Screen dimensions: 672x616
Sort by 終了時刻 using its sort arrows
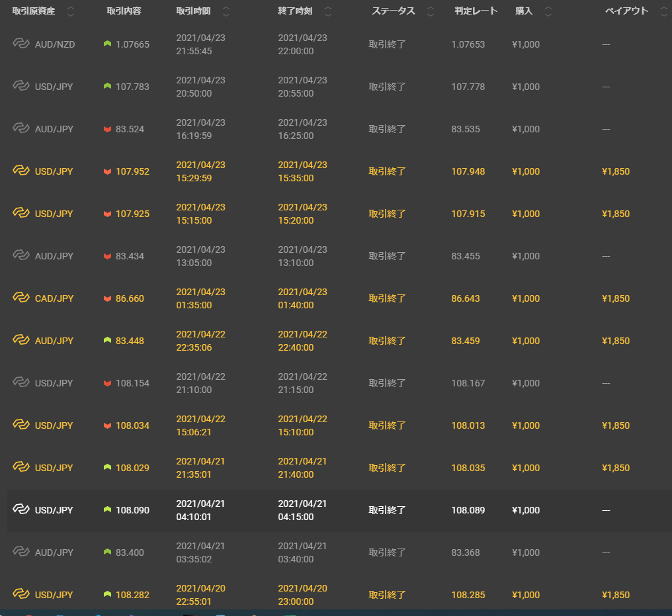tap(328, 11)
